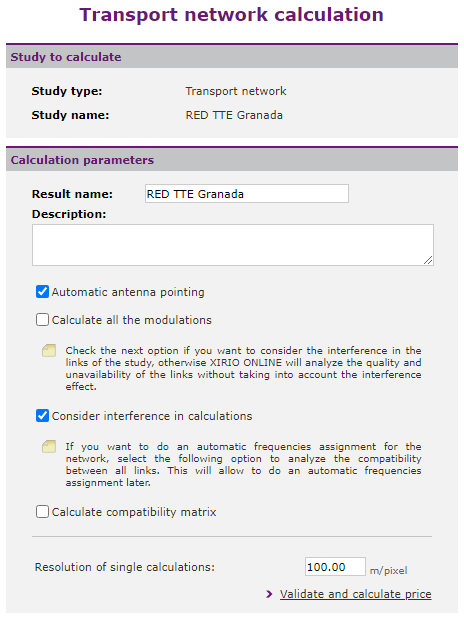Click the Result name label text

pyautogui.click(x=72, y=194)
